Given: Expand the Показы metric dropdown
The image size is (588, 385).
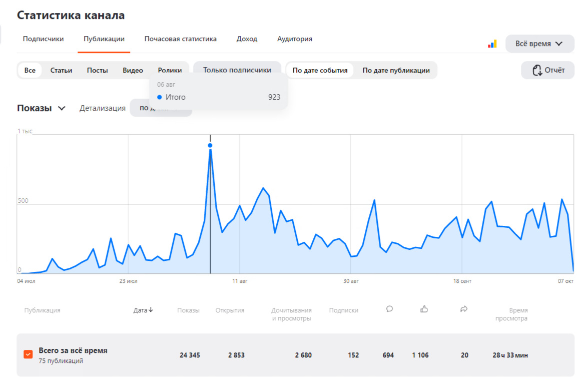Looking at the screenshot, I should [41, 108].
